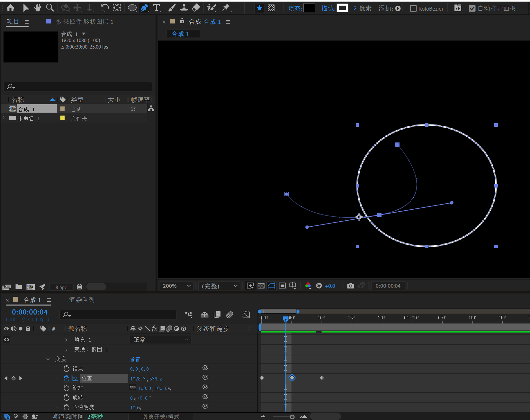Sort project items by 名称 column
Image resolution: width=530 pixels, height=420 pixels.
point(18,100)
